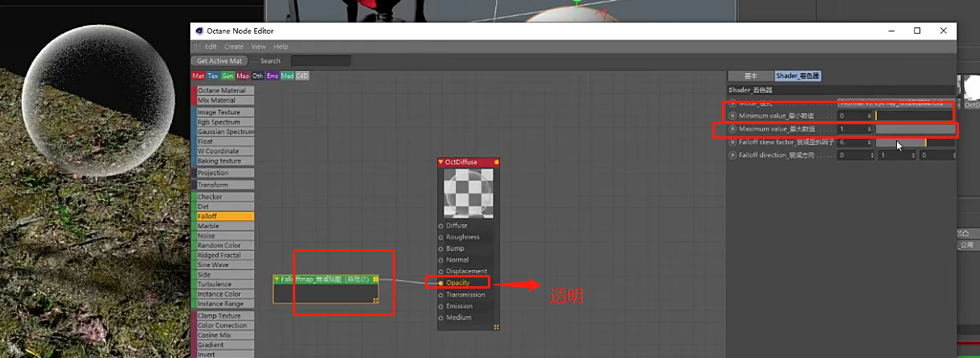Viewport: 980px width, 358px height.
Task: Switch to the 基本 tab
Action: click(x=750, y=76)
